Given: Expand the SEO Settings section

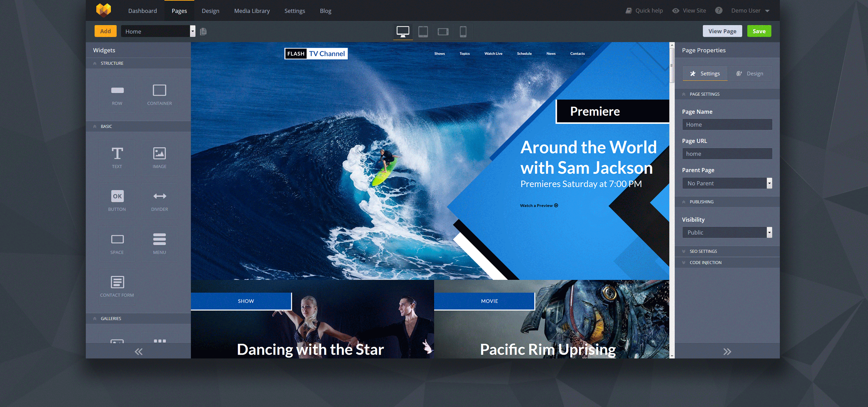Looking at the screenshot, I should point(727,251).
